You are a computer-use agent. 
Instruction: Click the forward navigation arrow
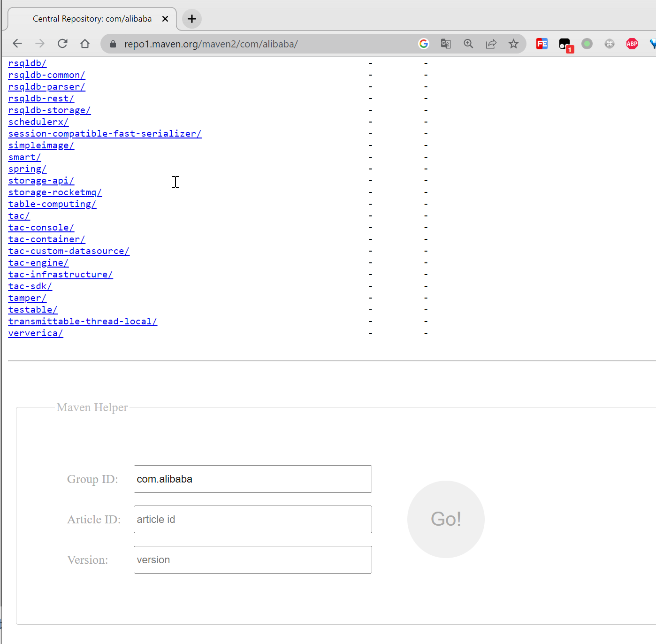(x=40, y=44)
